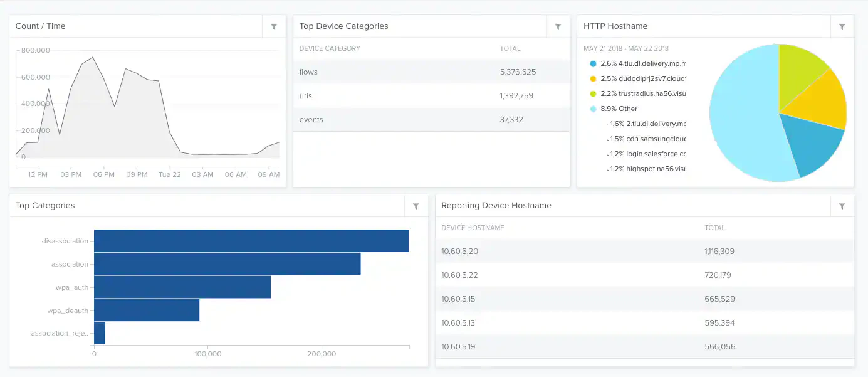Click the 06 PM time axis label

point(104,174)
